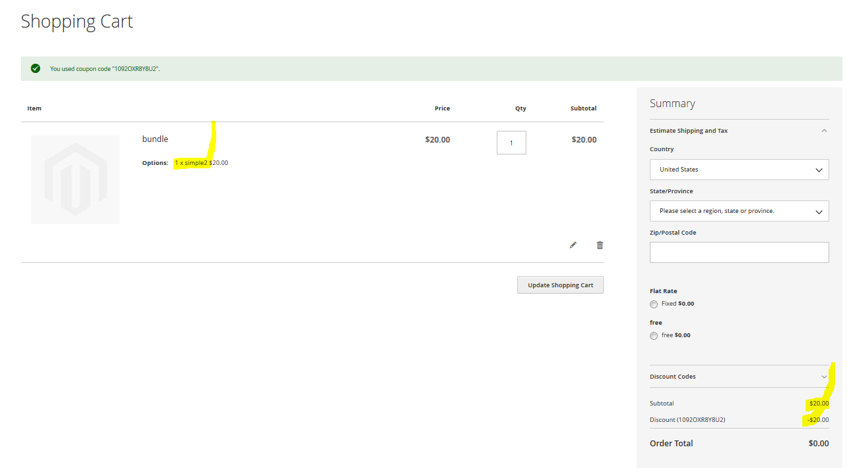
Task: Select the free $0.00 shipping radio
Action: (x=653, y=336)
